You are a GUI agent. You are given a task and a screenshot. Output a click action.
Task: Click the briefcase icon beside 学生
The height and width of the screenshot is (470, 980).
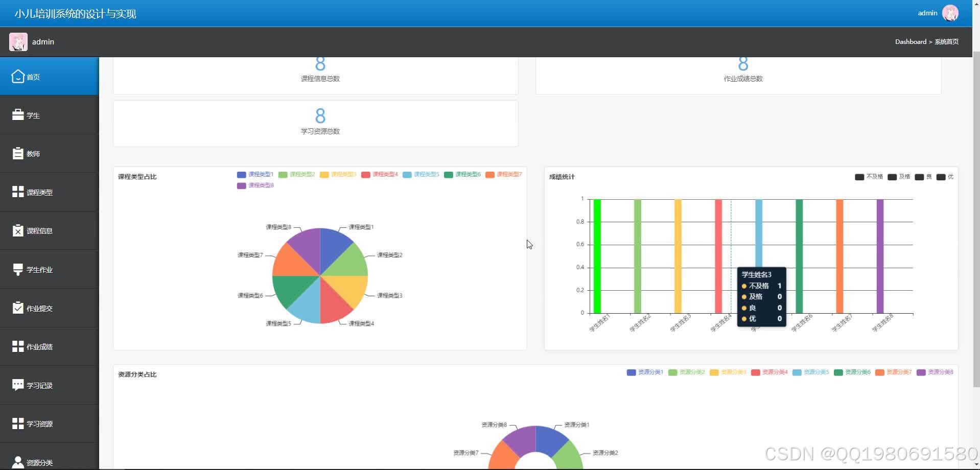point(18,115)
